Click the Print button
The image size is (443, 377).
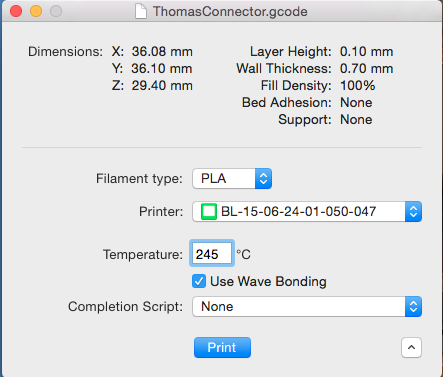222,347
